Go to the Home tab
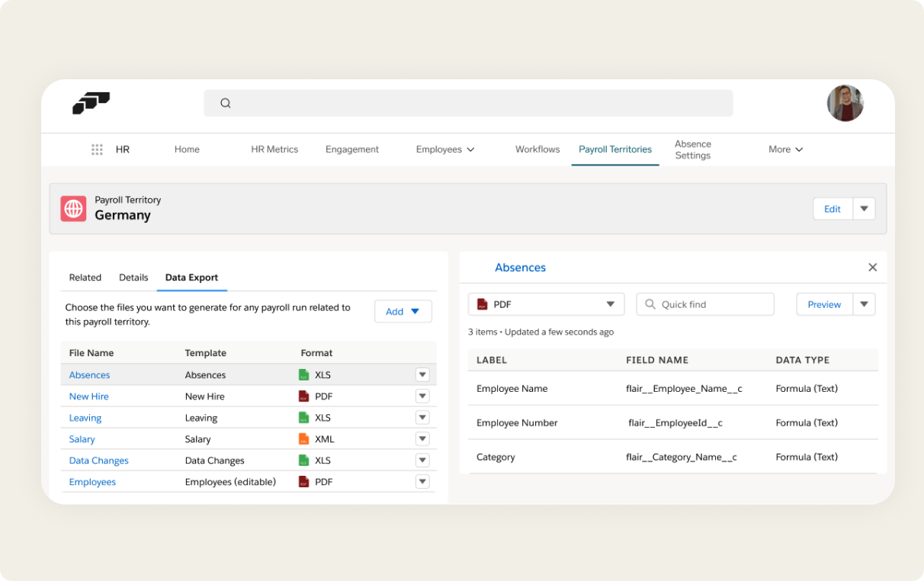The width and height of the screenshot is (924, 581). click(x=187, y=149)
